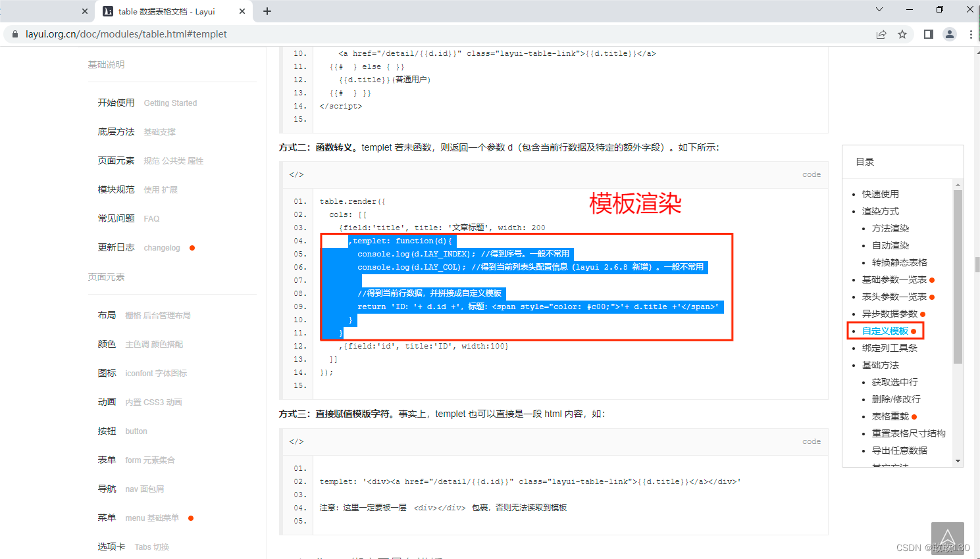Click the 基础说明 sidebar section heading

coord(106,64)
